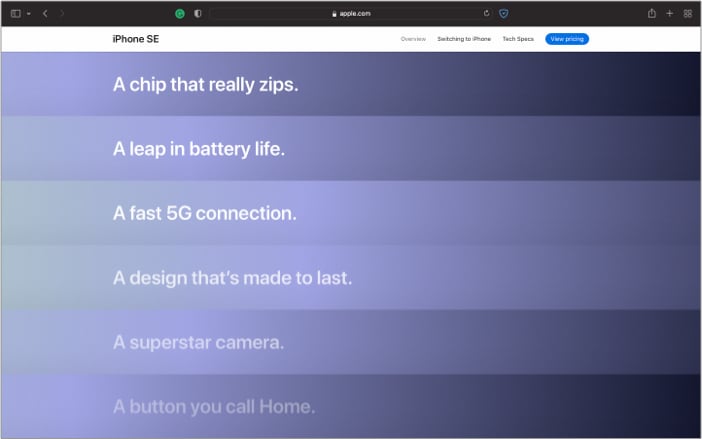Viewport: 702px width, 439px height.
Task: Click the lock icon beside apple.com
Action: click(x=334, y=14)
